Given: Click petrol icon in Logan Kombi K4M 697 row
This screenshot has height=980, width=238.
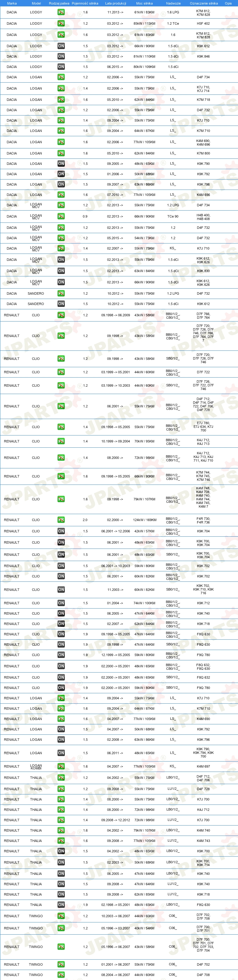Looking at the screenshot, I should click(61, 766).
